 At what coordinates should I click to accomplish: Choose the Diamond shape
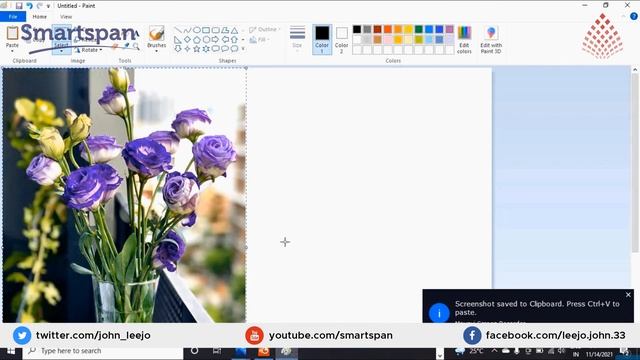coord(187,40)
